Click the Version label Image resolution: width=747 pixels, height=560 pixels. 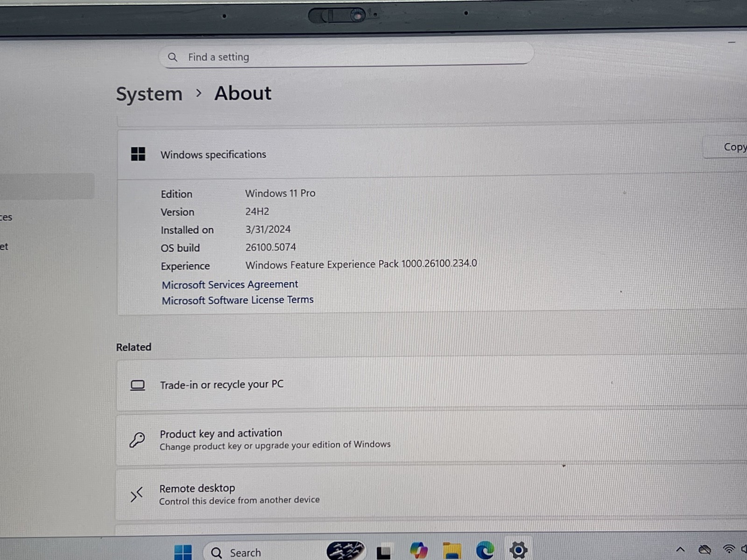[177, 212]
